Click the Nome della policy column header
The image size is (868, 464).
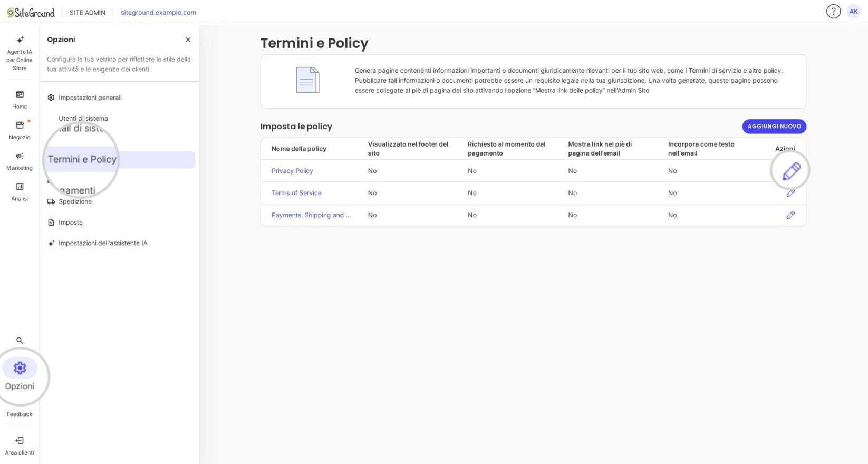[299, 149]
